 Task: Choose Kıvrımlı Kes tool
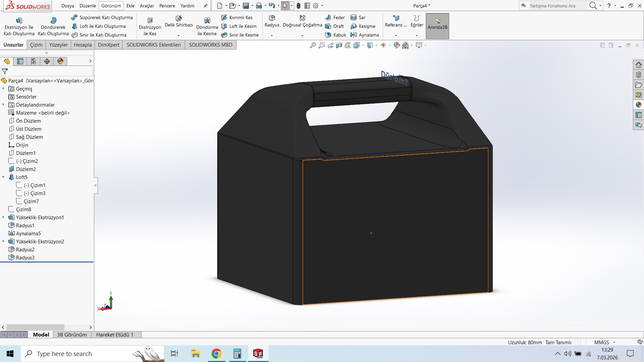point(237,17)
